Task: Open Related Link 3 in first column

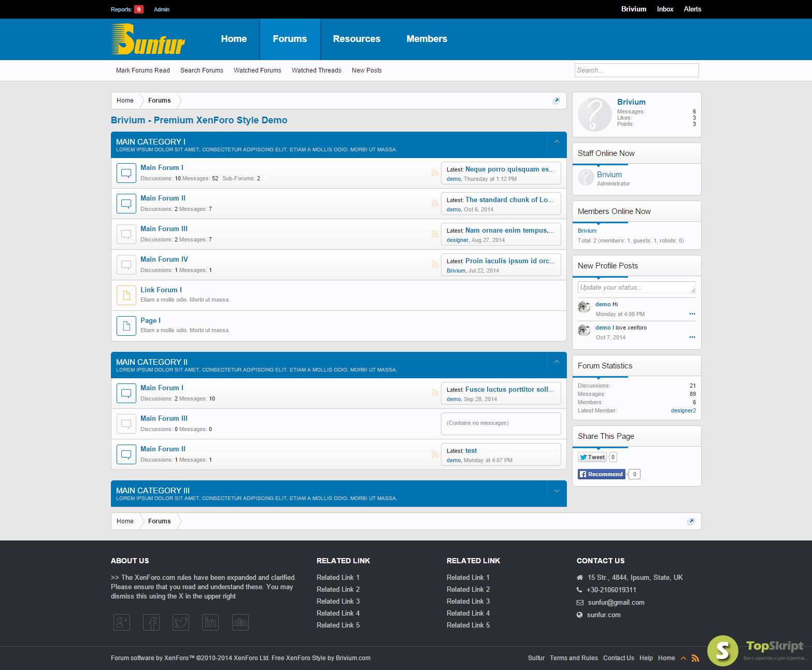Action: pos(338,601)
